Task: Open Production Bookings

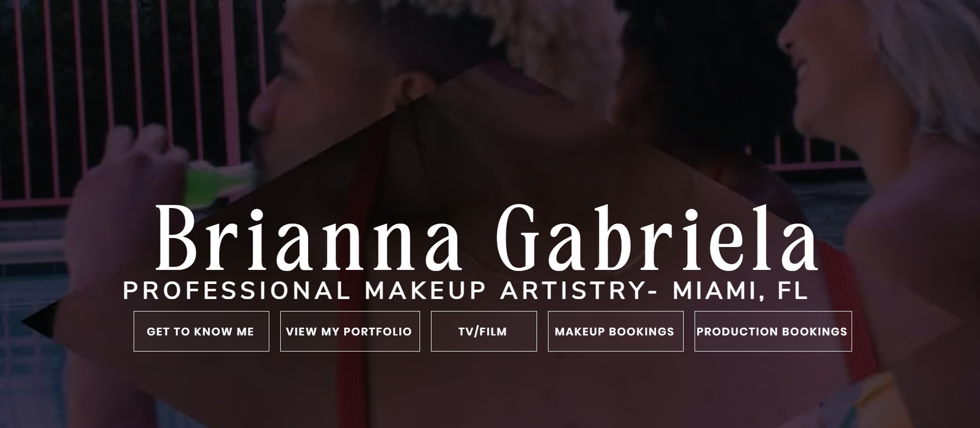Action: click(773, 331)
